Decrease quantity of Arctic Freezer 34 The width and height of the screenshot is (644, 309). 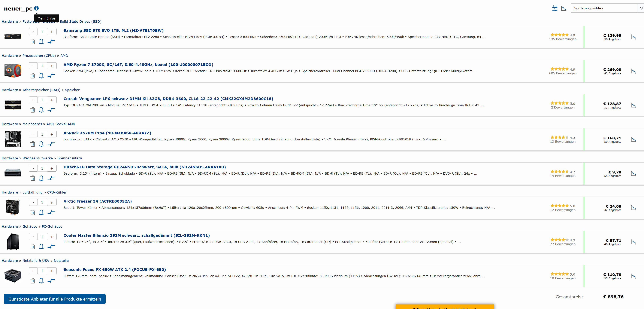pos(33,202)
